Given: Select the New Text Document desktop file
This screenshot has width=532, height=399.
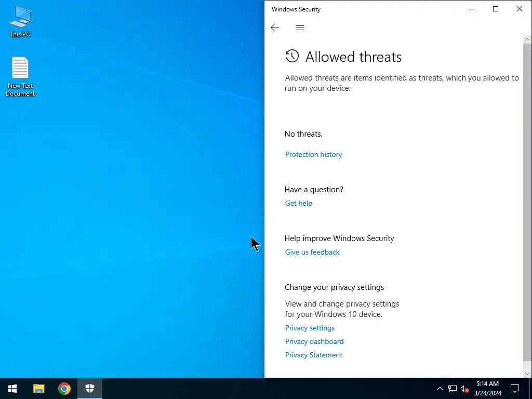Looking at the screenshot, I should 20,77.
